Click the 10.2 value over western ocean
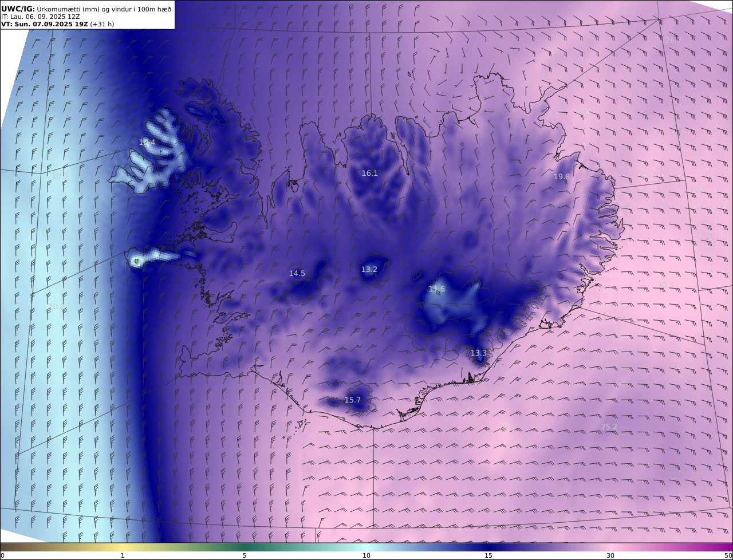The height and width of the screenshot is (560, 733). [56, 307]
